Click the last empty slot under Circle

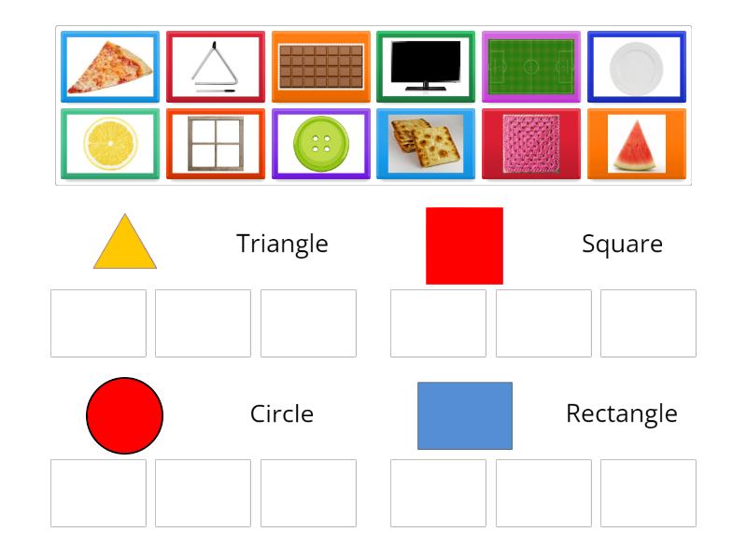coord(309,493)
